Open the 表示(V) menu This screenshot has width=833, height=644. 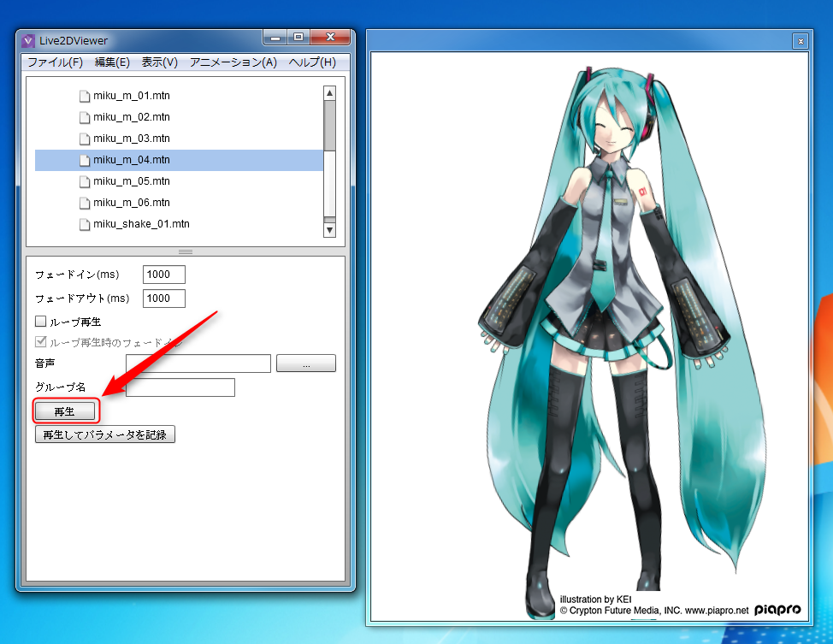tap(159, 62)
